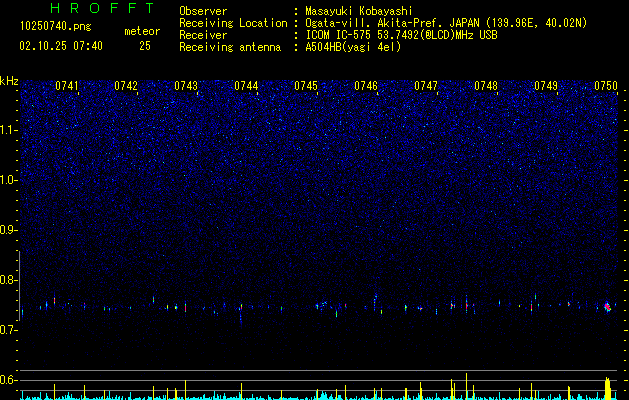Select the A504HB(yagi 4el) antenna text
This screenshot has height=400, width=629.
coord(353,47)
